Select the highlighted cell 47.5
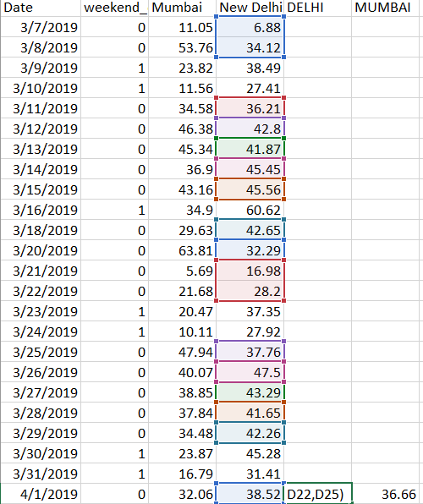423x504 pixels. [x=250, y=372]
